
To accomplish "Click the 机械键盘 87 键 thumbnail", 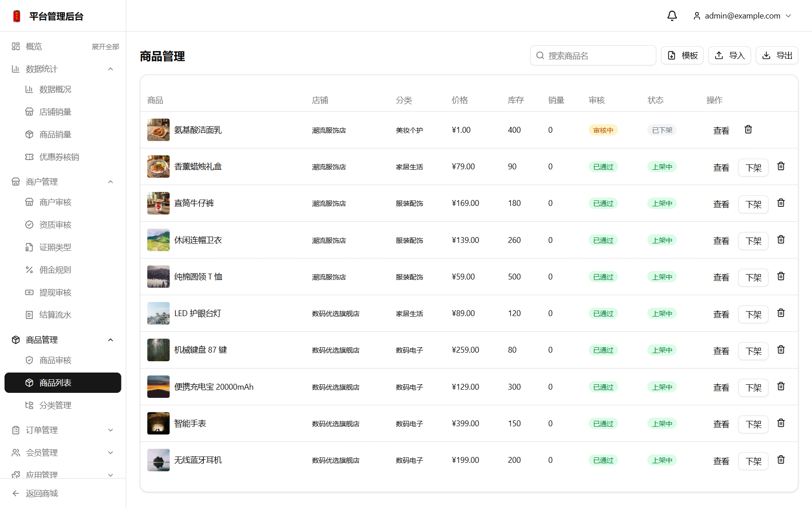I will (x=158, y=350).
